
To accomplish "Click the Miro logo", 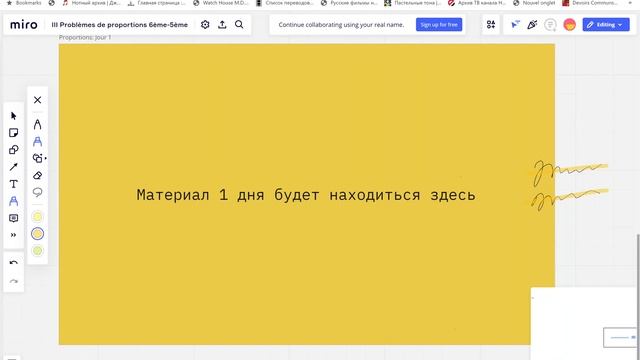I will point(24,25).
